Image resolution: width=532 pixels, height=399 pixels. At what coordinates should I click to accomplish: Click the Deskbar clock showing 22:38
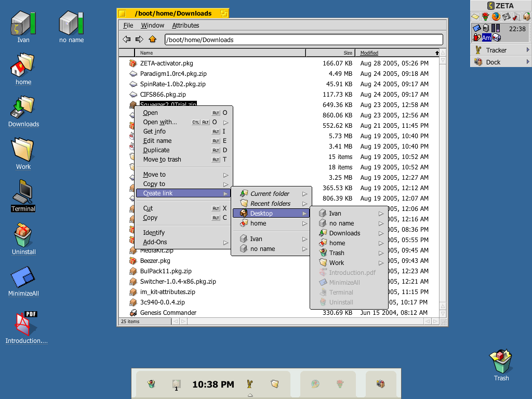pos(517,29)
